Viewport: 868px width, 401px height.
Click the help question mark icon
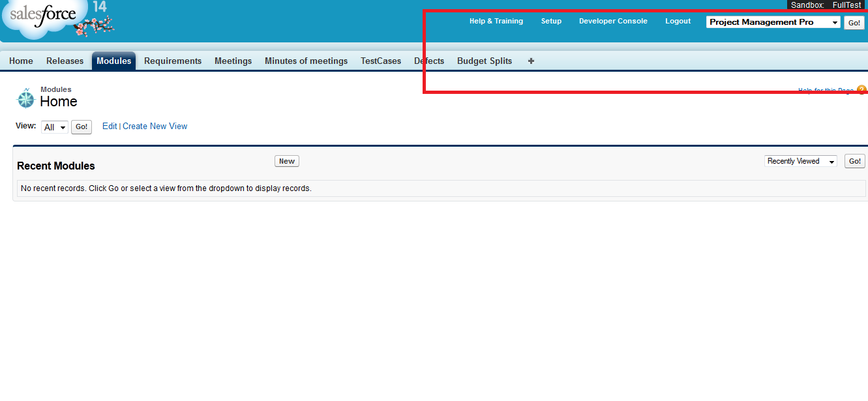click(862, 90)
